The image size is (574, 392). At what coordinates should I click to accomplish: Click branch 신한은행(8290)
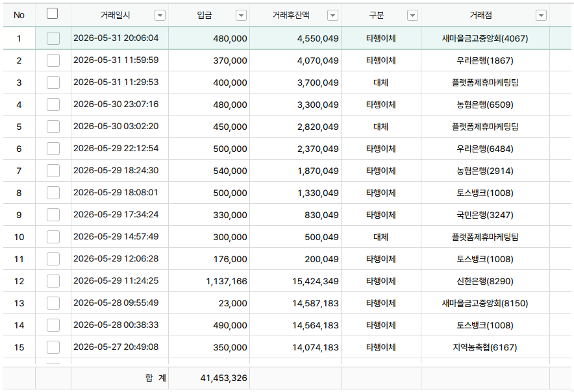coord(485,281)
